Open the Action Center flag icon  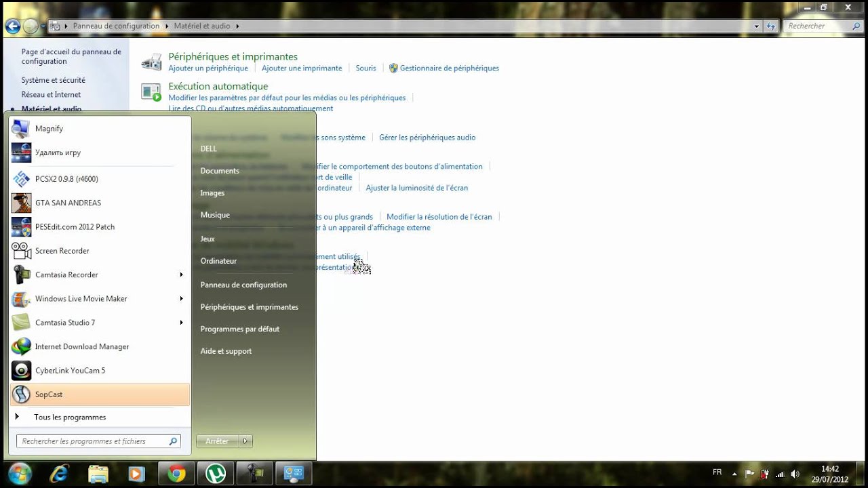click(x=750, y=474)
